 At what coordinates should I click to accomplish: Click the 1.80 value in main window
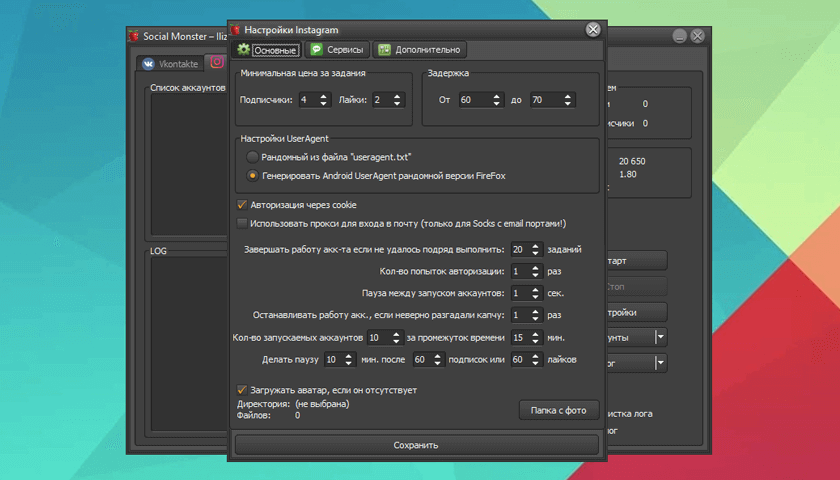pyautogui.click(x=627, y=174)
